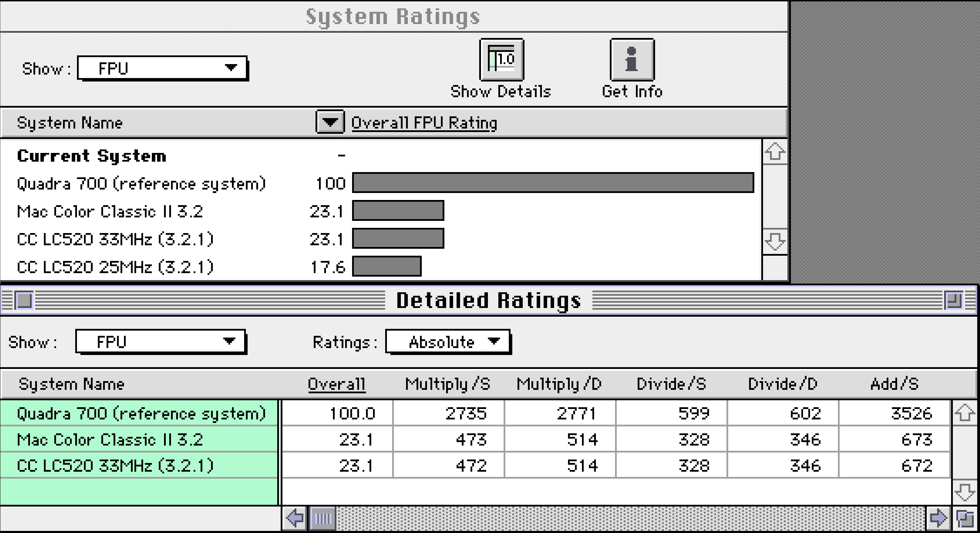Screen dimensions: 980x533
Task: Click the Get Info icon
Action: [x=632, y=60]
